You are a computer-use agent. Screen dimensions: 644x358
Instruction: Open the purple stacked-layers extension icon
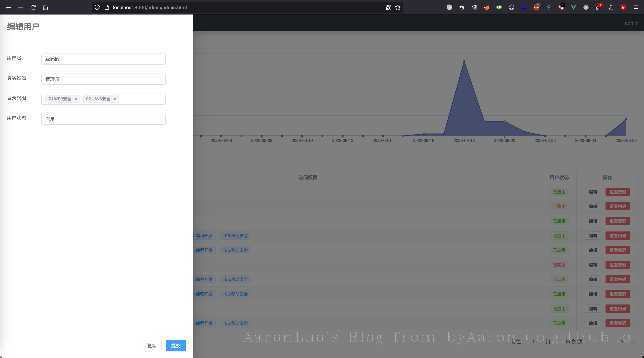524,7
